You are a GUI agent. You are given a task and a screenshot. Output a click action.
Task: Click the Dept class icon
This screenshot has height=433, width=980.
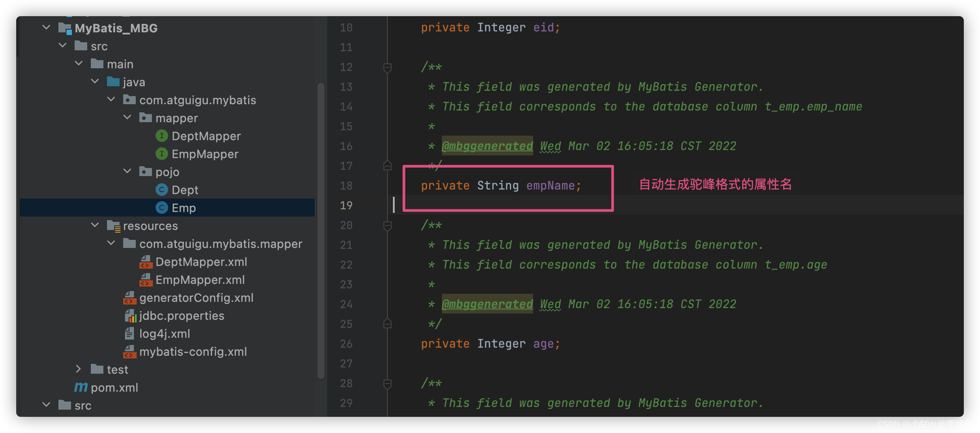click(162, 190)
